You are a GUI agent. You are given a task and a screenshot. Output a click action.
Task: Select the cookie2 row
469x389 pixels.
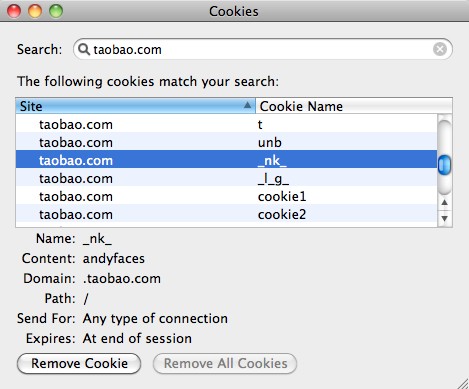[x=226, y=214]
